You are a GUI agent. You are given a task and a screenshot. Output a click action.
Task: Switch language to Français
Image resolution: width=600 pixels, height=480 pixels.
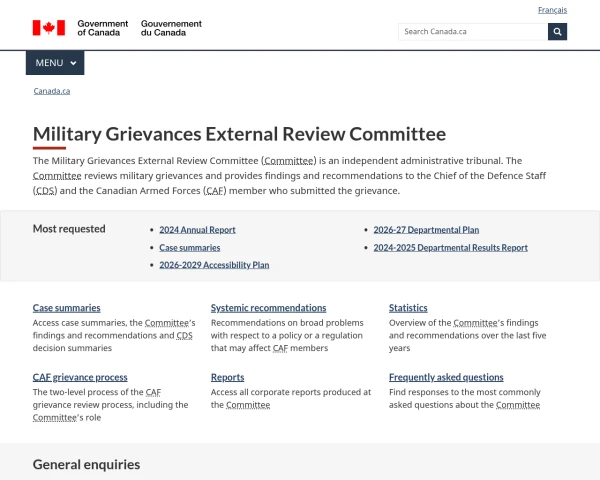click(x=552, y=10)
